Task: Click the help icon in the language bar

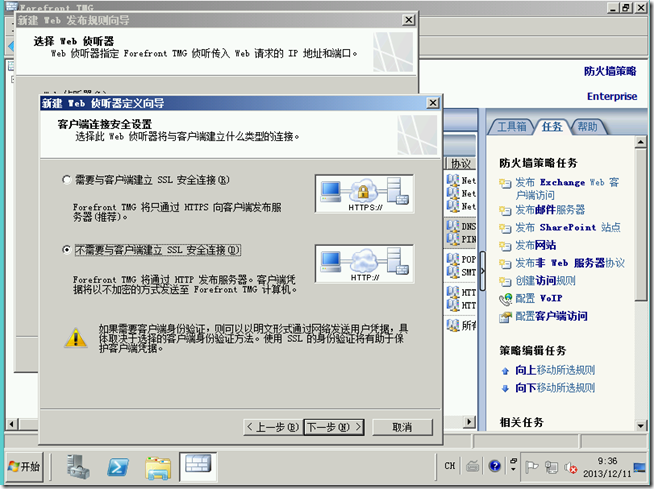Action: click(495, 466)
